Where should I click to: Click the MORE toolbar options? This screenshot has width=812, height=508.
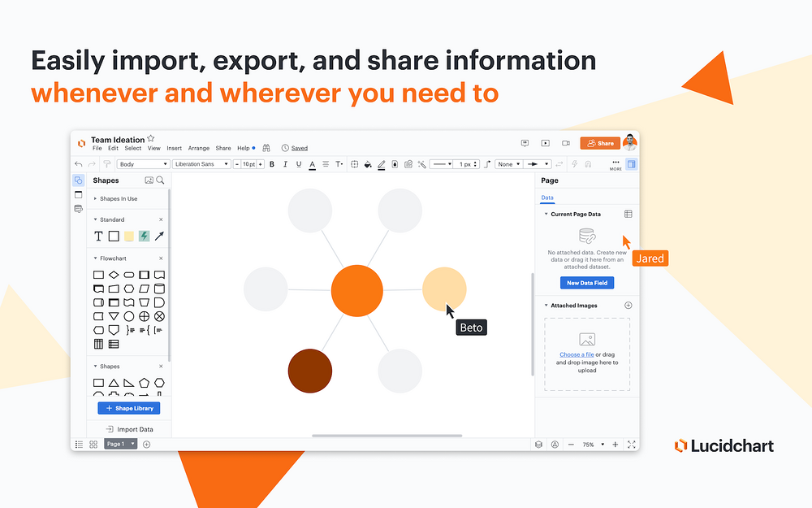pyautogui.click(x=615, y=165)
